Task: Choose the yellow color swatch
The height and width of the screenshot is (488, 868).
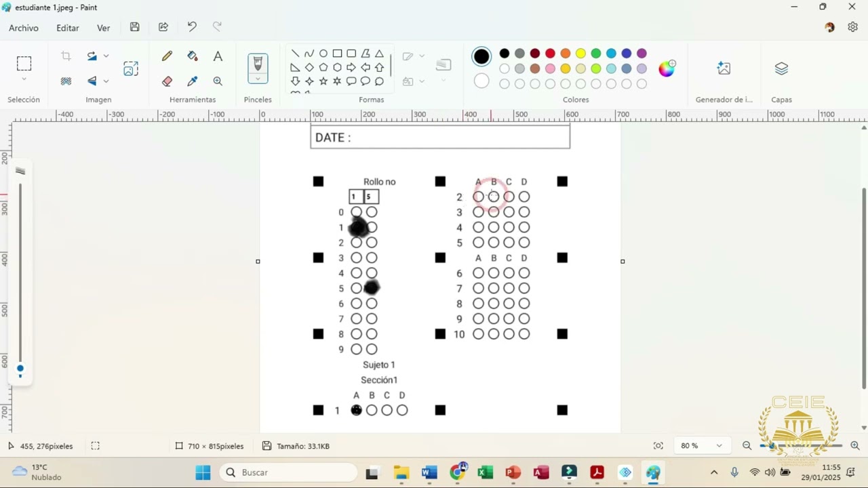Action: [x=580, y=54]
